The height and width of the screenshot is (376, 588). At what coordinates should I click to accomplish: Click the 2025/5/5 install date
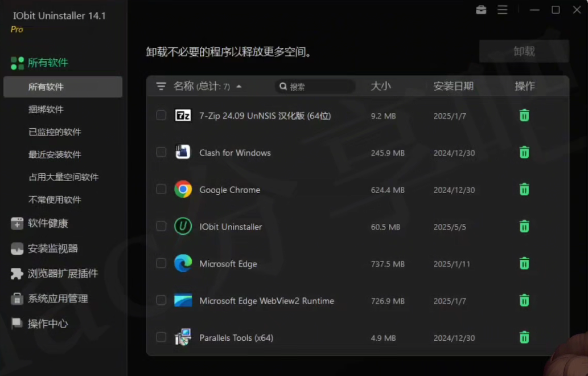[x=450, y=227]
